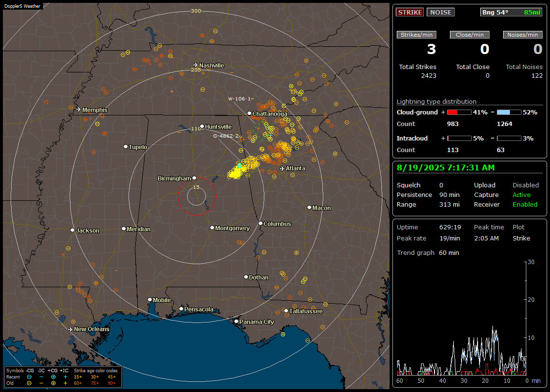Click the Strikes/min button
This screenshot has height=392, width=550.
(x=416, y=35)
